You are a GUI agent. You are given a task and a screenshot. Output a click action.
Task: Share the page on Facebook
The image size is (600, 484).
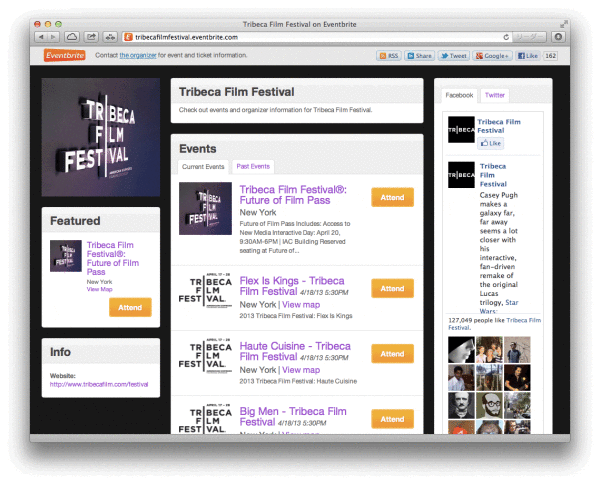tap(420, 56)
